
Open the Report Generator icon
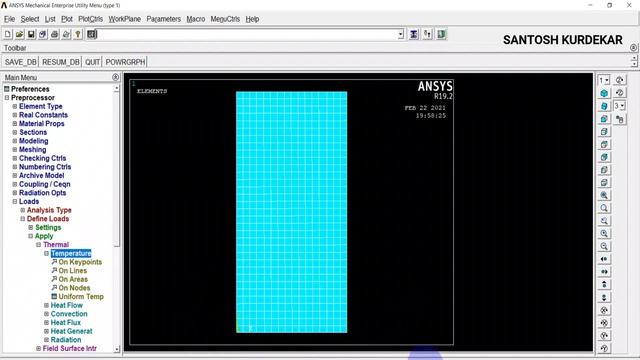tap(66, 35)
